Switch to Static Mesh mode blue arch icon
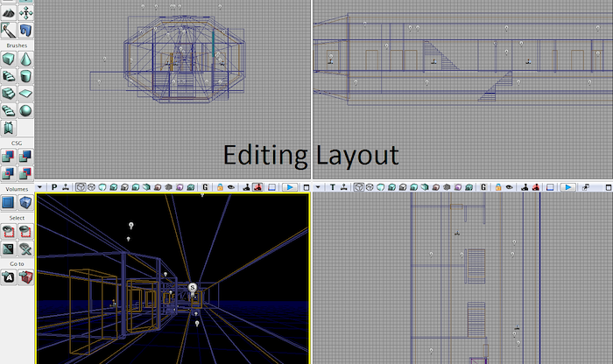Viewport: 613px width, 364px height. click(25, 30)
